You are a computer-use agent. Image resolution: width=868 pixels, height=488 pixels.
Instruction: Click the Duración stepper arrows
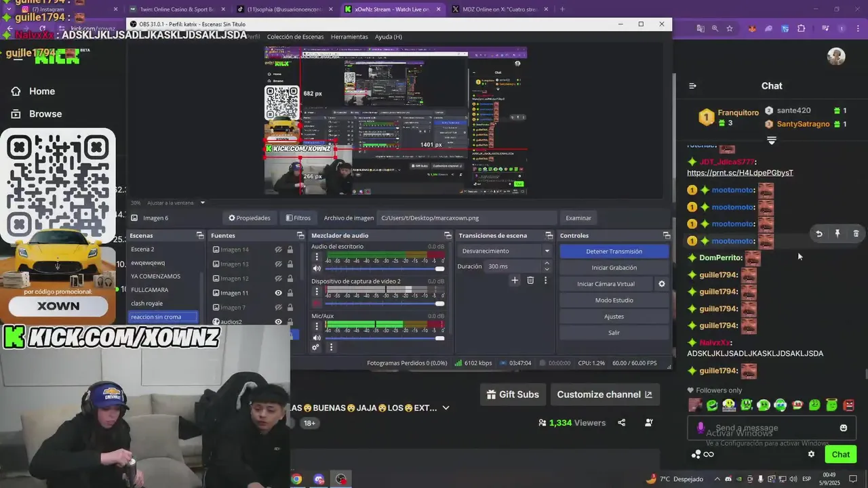coord(547,266)
